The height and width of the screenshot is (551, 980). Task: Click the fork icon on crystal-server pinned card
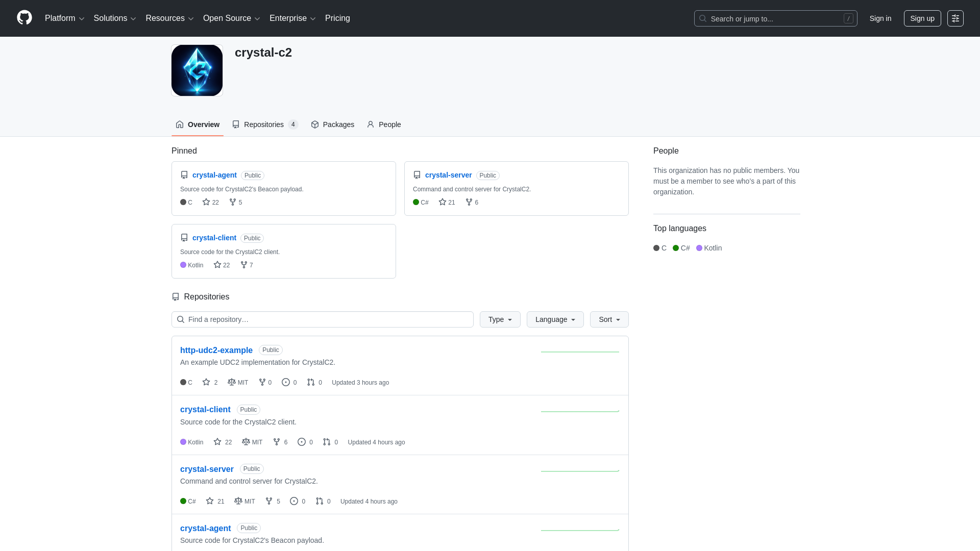[x=469, y=202]
